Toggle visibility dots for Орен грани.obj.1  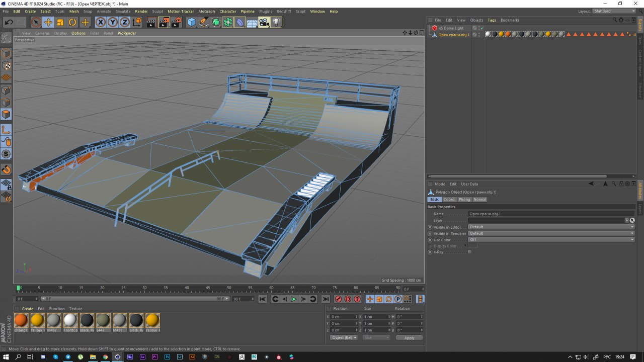tap(479, 35)
